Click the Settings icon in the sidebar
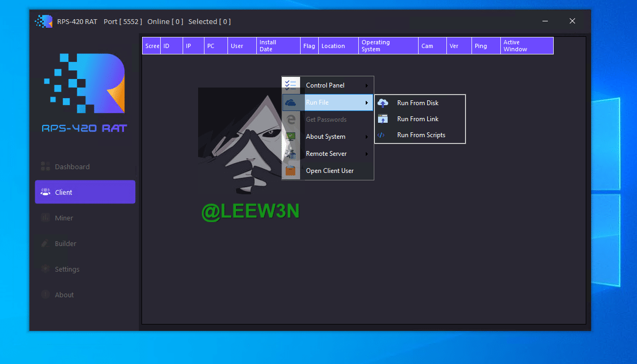This screenshot has height=364, width=637. tap(45, 269)
